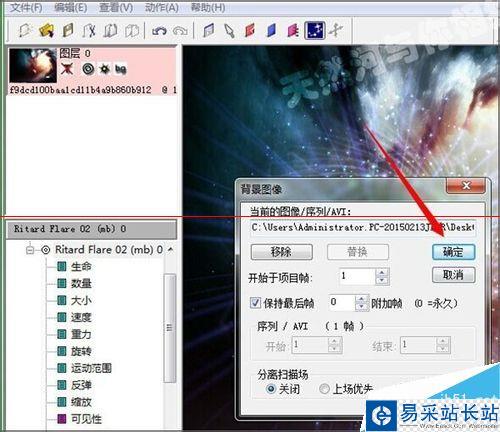Click the New project toolbar icon
This screenshot has height=432, width=500.
click(x=25, y=31)
